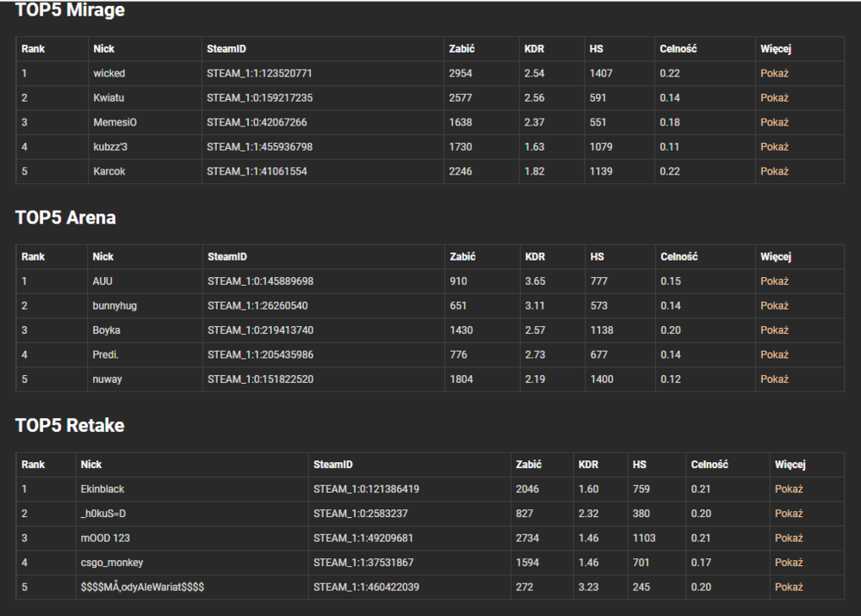Open Pokaż link for Predi.
The width and height of the screenshot is (861, 616).
(774, 355)
